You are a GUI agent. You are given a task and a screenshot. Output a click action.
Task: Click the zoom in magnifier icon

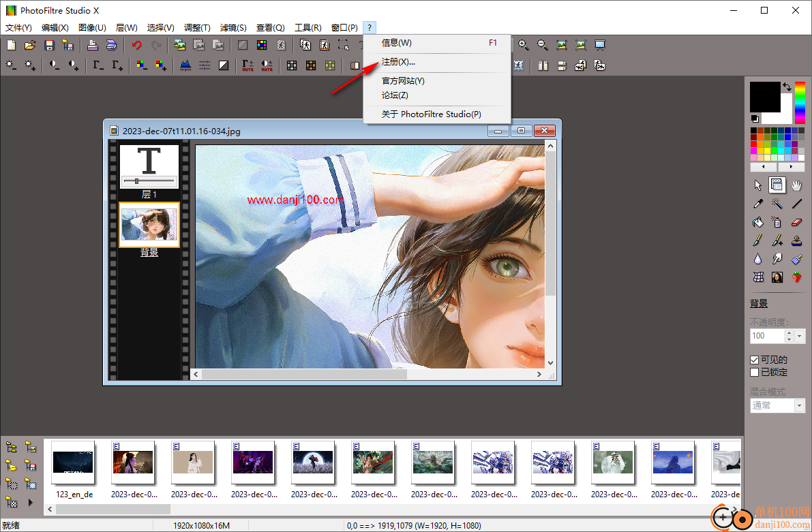pyautogui.click(x=524, y=45)
